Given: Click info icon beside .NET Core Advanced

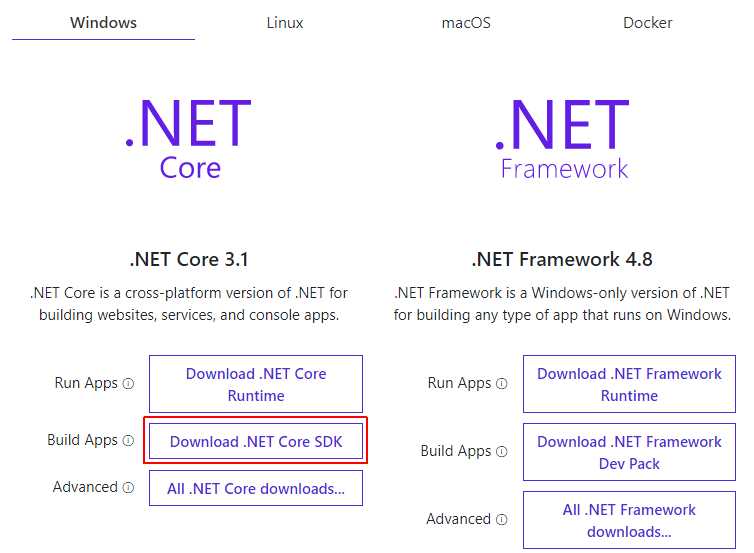Looking at the screenshot, I should point(128,488).
